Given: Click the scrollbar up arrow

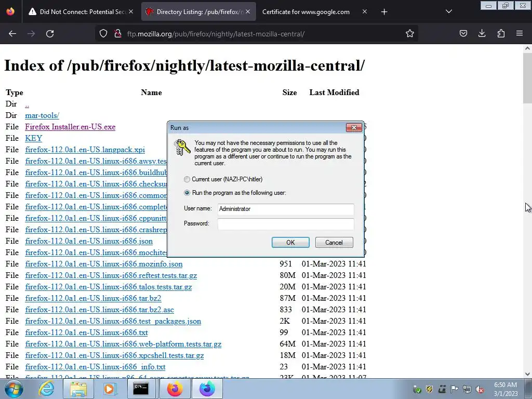Looking at the screenshot, I should 527,48.
